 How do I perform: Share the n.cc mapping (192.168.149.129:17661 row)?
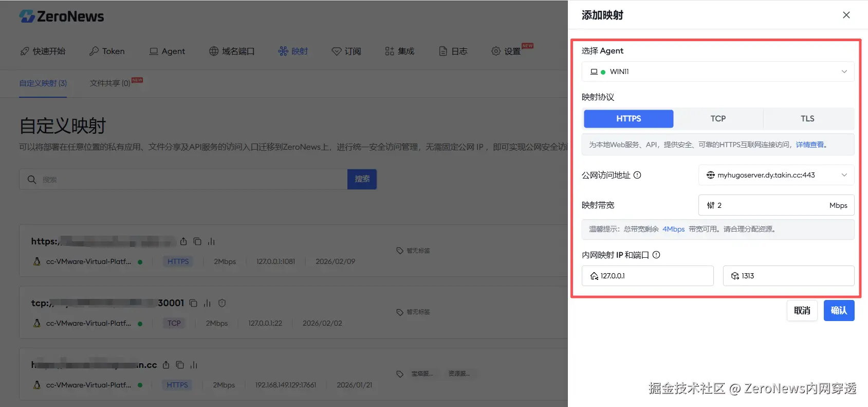pos(166,365)
